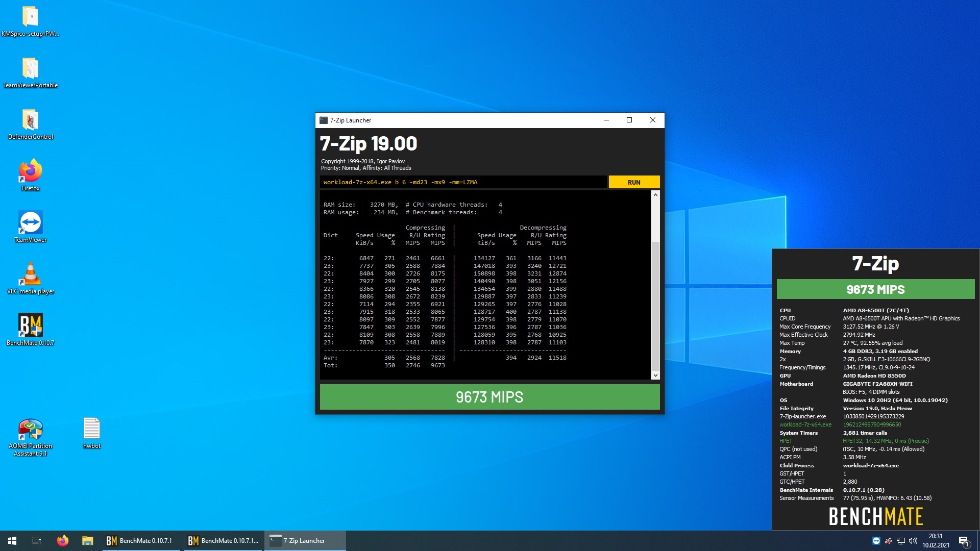Maximize the 7-Zip Launcher window

629,120
